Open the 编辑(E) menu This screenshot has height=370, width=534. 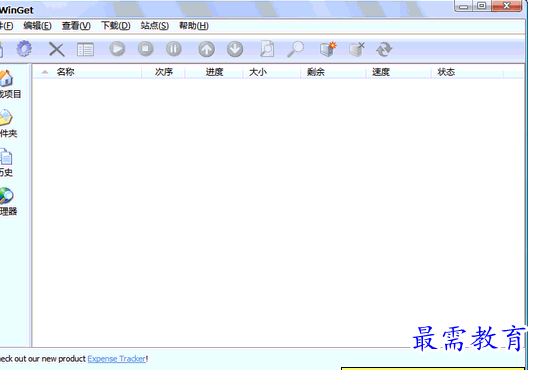point(37,26)
